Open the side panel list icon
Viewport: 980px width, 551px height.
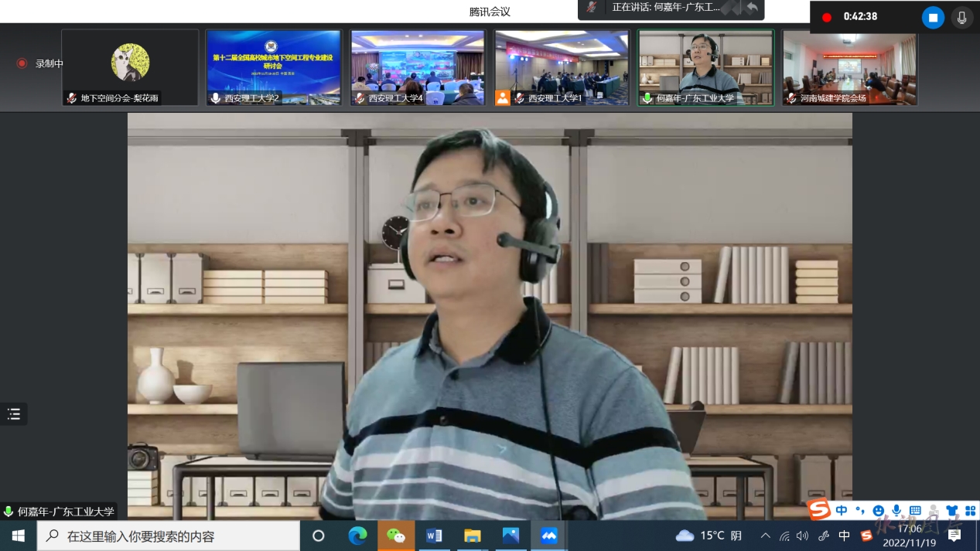coord(14,414)
